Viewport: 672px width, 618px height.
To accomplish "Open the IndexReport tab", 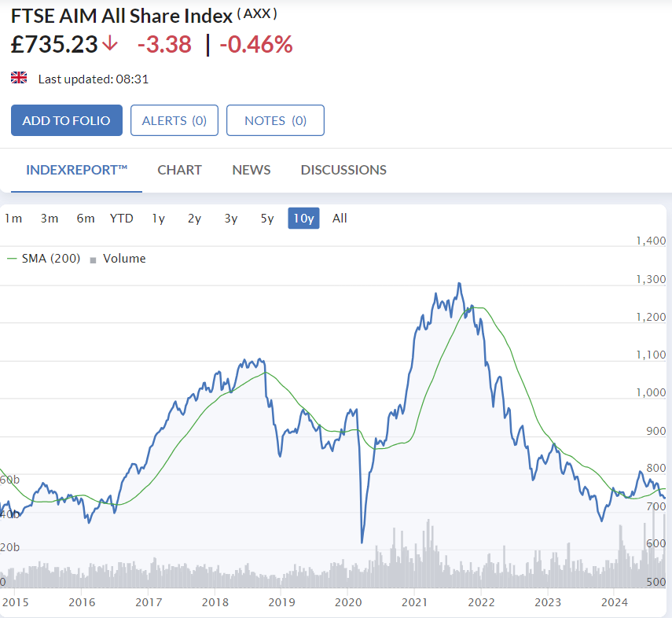I will click(x=76, y=170).
